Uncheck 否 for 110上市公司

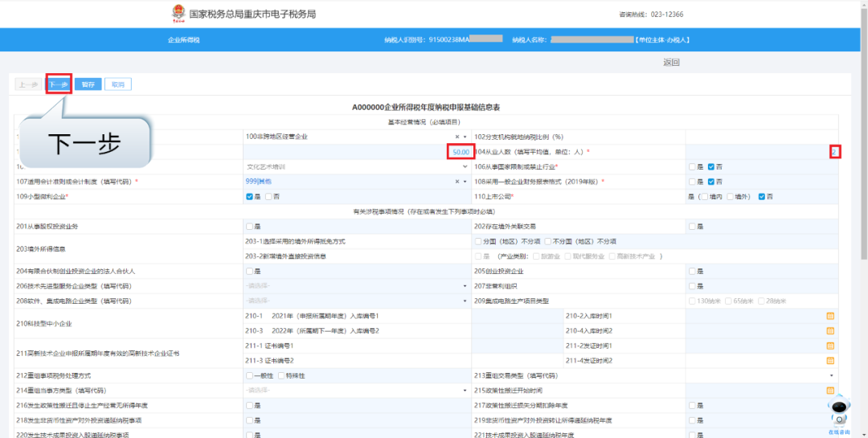(762, 197)
